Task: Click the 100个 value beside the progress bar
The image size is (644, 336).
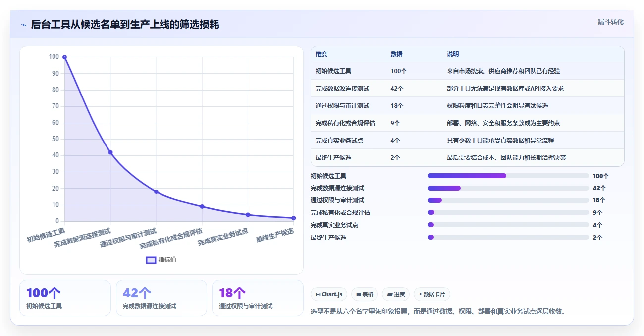Action: click(x=601, y=176)
